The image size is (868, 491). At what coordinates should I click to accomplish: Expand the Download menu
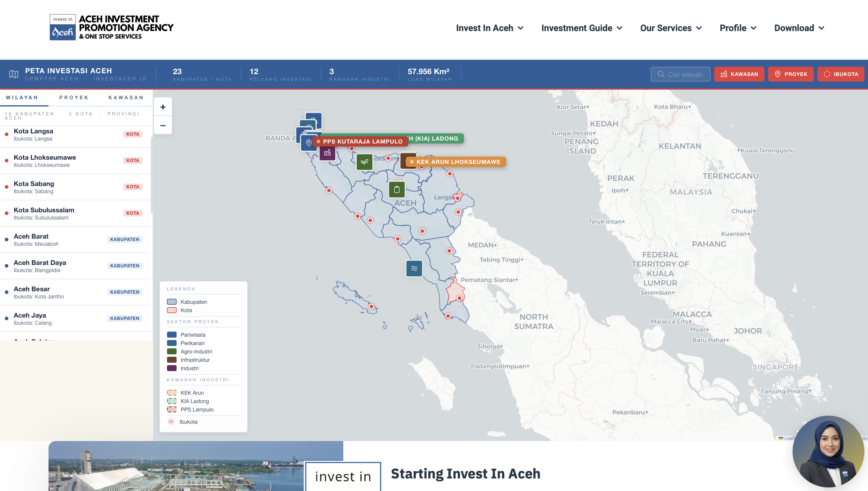click(x=799, y=28)
